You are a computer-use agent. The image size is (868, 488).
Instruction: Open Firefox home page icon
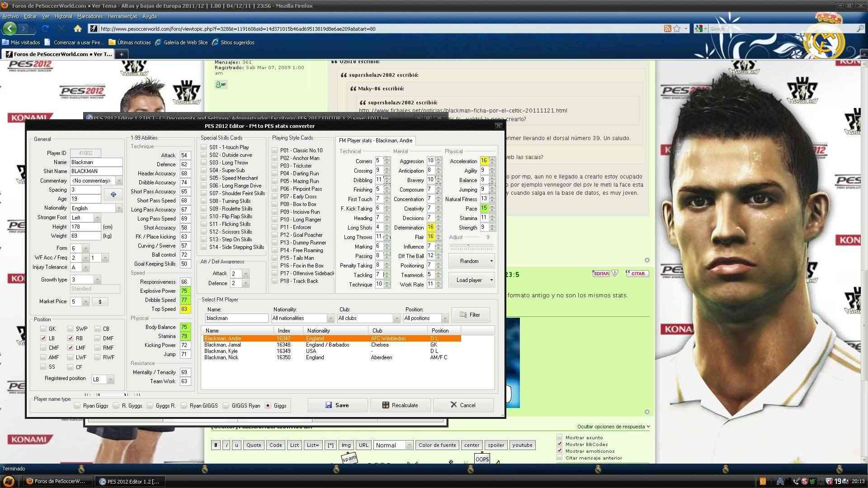click(78, 28)
